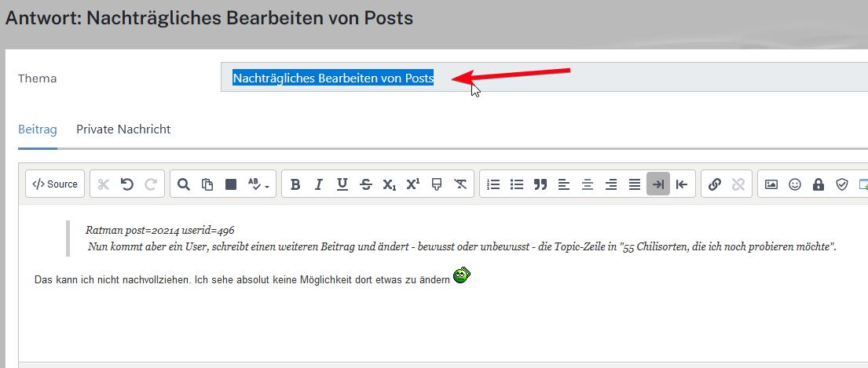This screenshot has width=868, height=368.
Task: Open the spell check dropdown
Action: click(x=258, y=184)
